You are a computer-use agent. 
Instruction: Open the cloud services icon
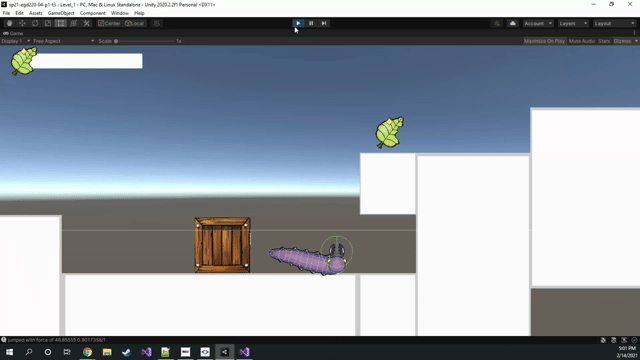[x=513, y=23]
